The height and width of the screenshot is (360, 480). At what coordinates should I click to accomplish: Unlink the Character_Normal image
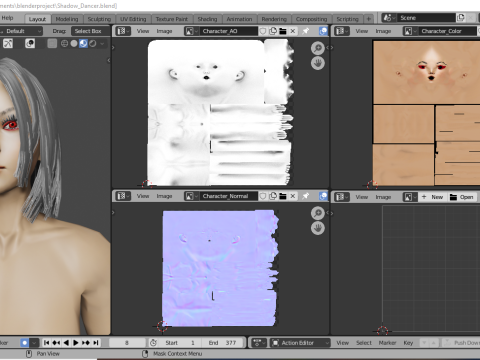[x=293, y=196]
